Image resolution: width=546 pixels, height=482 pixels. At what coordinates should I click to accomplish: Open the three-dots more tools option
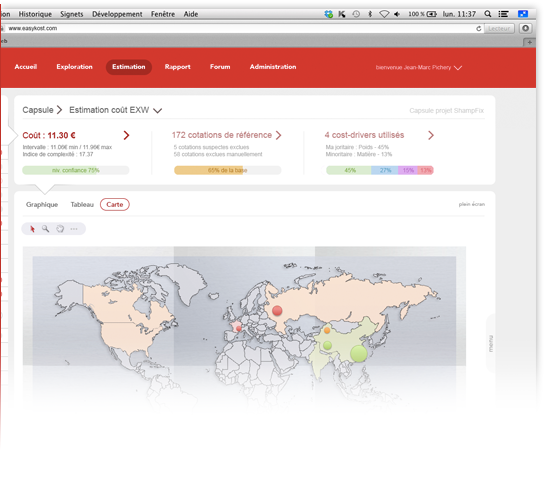coord(74,229)
